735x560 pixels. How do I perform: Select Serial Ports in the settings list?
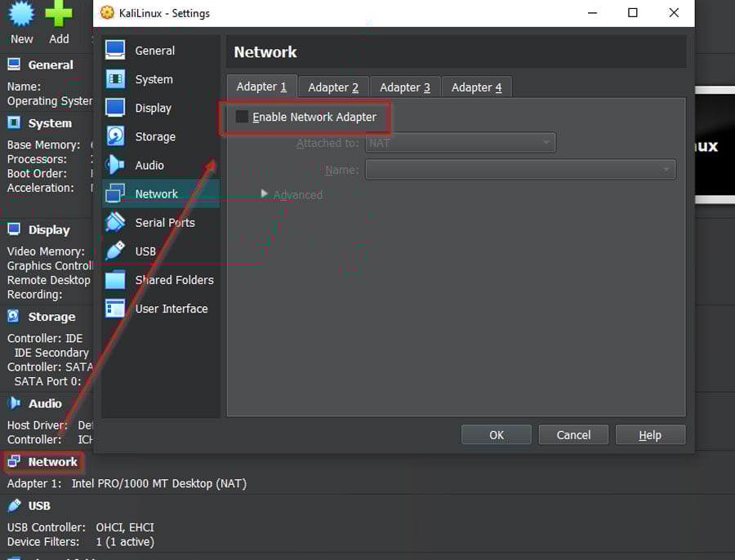click(x=161, y=222)
